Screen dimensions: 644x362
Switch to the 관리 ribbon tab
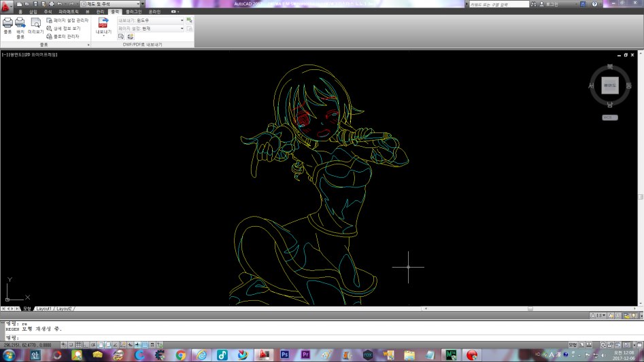click(x=100, y=12)
